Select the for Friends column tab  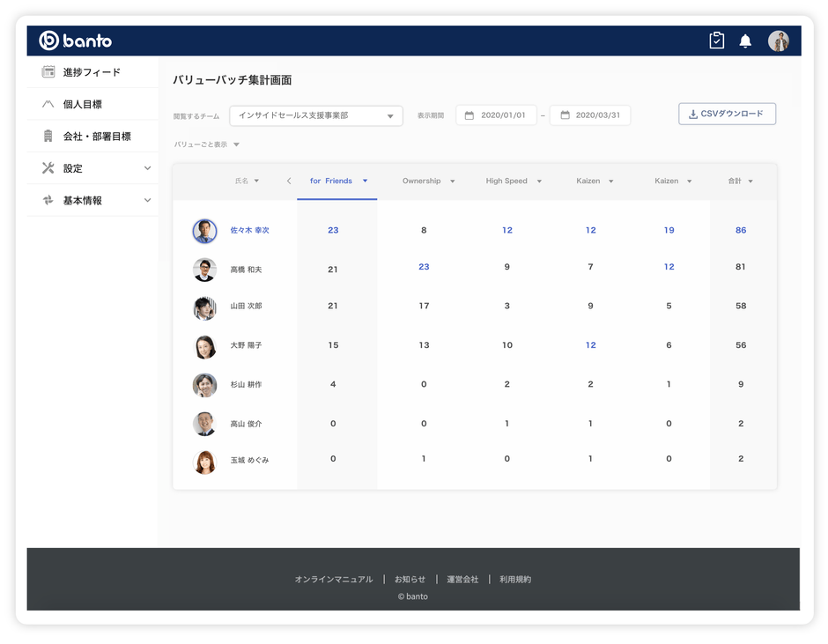(x=330, y=181)
